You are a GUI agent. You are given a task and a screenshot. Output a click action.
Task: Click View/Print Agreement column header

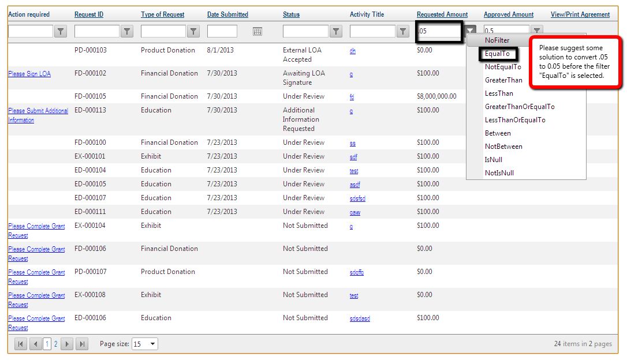pyautogui.click(x=580, y=14)
